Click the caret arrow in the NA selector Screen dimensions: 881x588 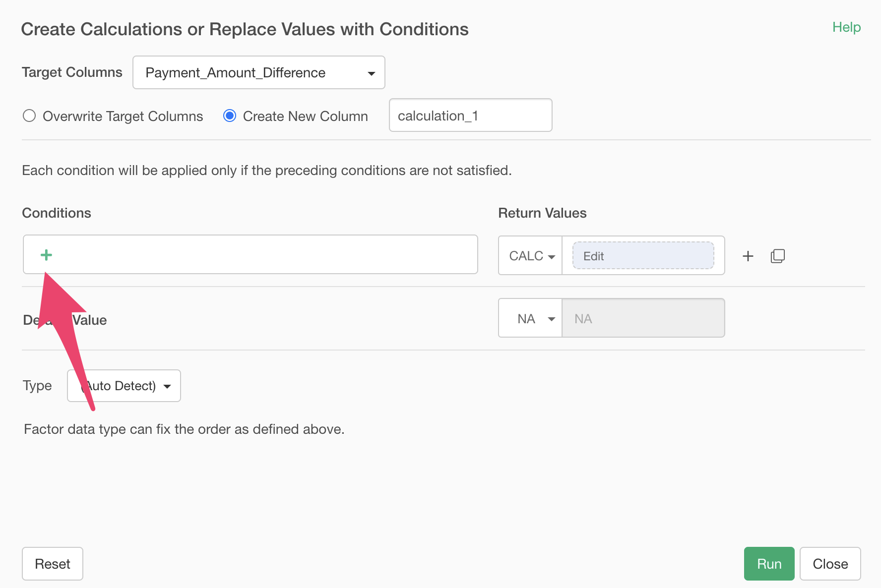pos(551,319)
